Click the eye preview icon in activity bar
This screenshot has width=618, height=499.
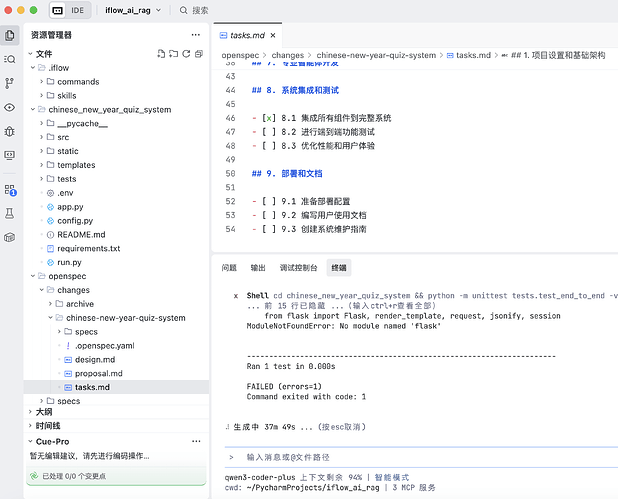[9, 107]
